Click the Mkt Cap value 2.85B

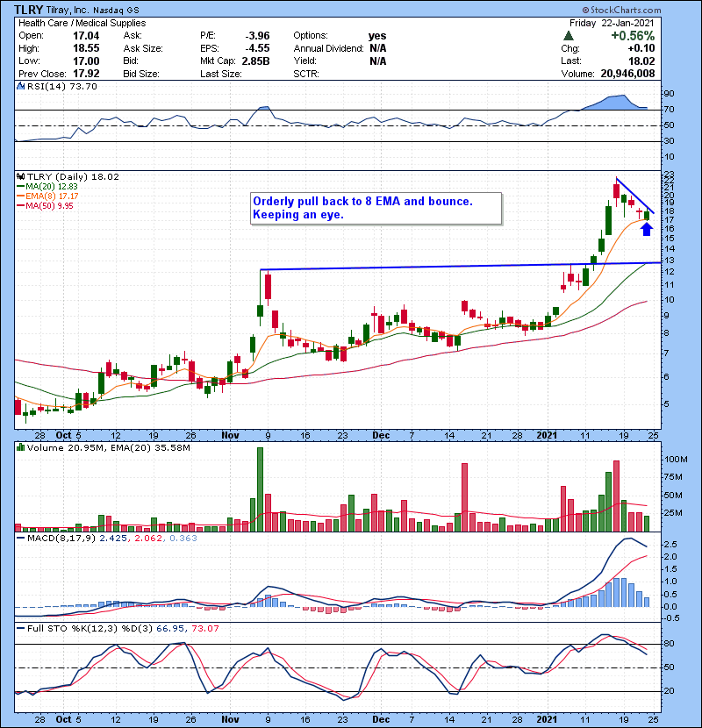click(256, 61)
